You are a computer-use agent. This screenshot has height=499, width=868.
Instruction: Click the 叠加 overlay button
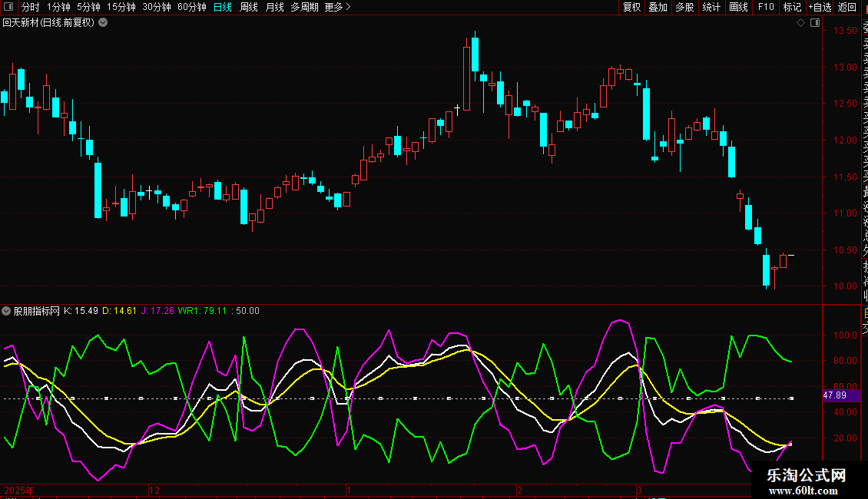coord(658,7)
